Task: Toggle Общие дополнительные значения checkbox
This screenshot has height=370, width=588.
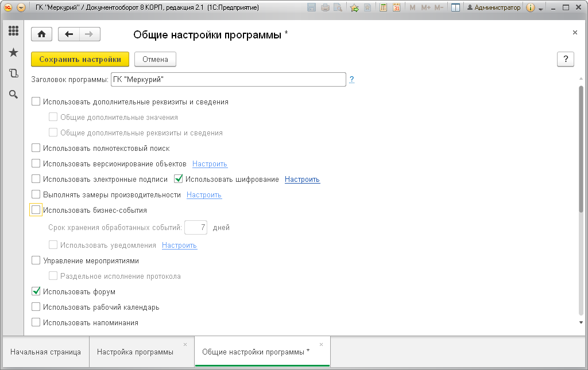Action: (x=53, y=117)
